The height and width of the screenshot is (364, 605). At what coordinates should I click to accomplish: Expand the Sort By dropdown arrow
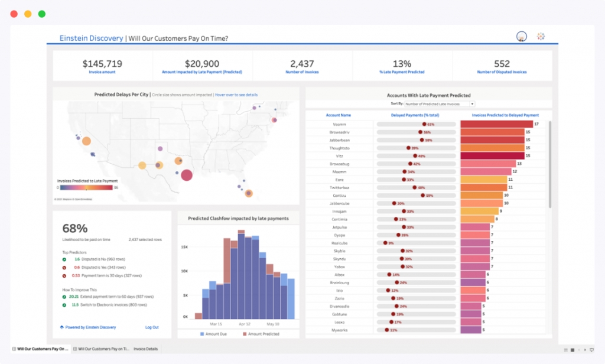pos(471,104)
